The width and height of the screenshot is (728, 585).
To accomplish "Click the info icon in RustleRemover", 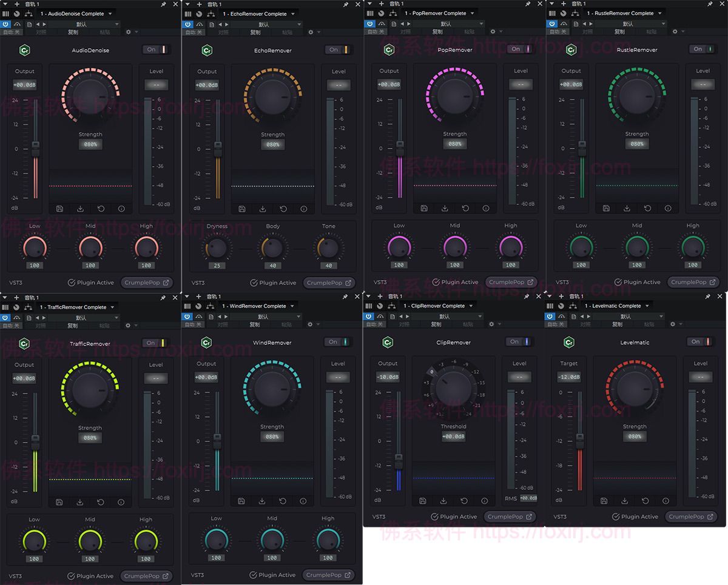I will (x=668, y=208).
